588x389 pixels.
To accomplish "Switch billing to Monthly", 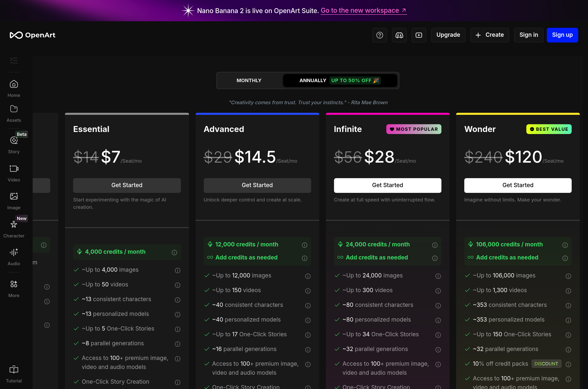I will pos(249,80).
